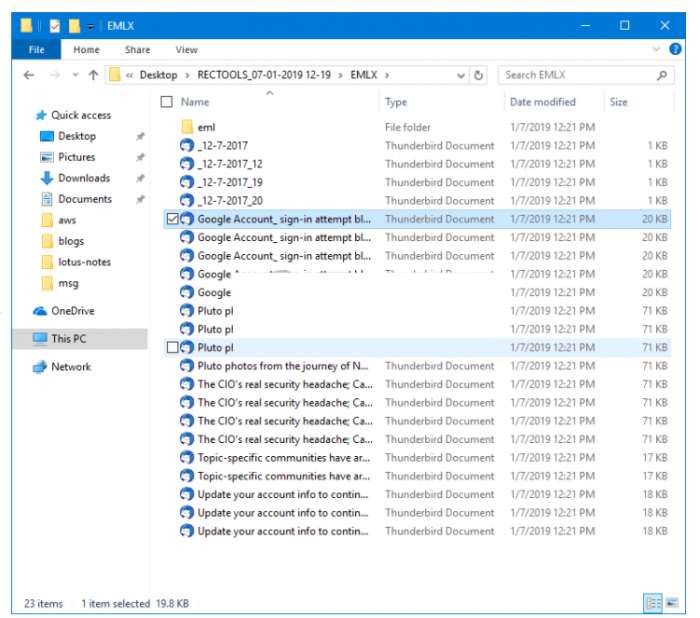
Task: Switch to the View ribbon tab
Action: coord(186,49)
